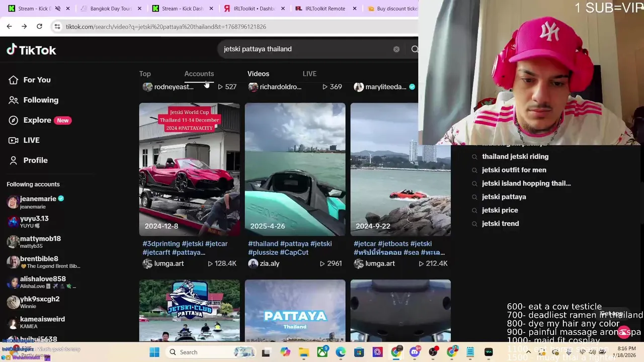Switch to the LIVE results tab
Screen dimensions: 644x362
click(x=309, y=74)
